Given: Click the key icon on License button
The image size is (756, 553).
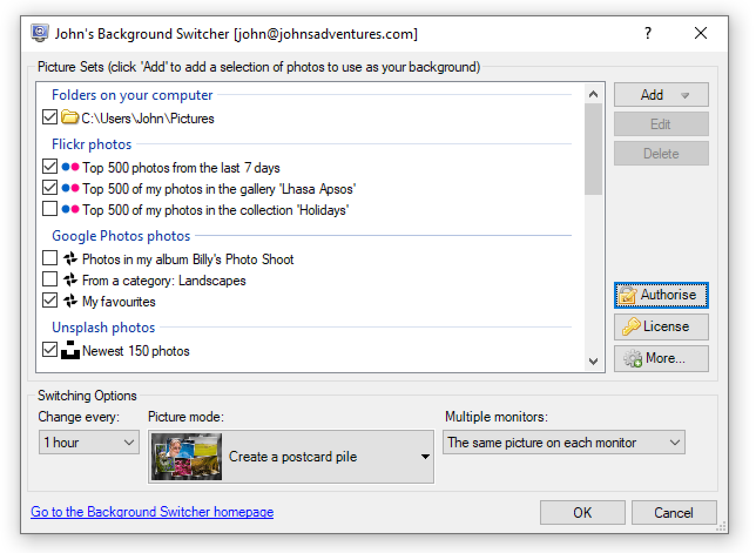Looking at the screenshot, I should 631,326.
